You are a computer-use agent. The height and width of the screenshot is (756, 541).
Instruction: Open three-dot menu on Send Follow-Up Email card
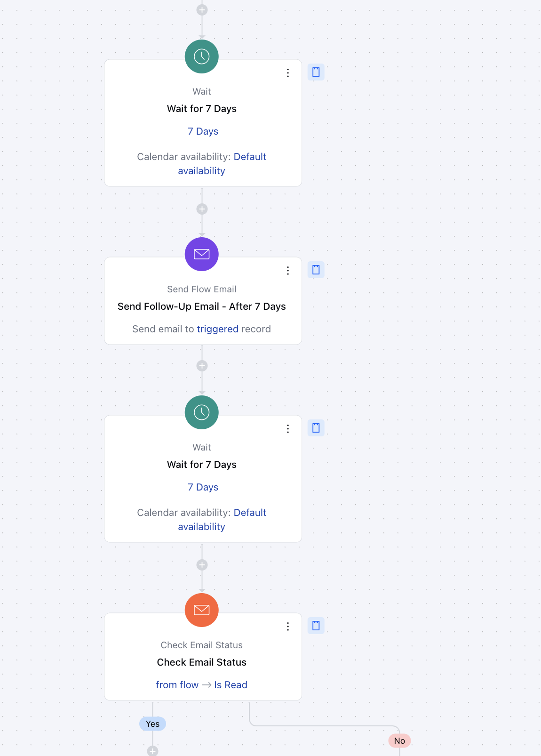[x=288, y=271]
